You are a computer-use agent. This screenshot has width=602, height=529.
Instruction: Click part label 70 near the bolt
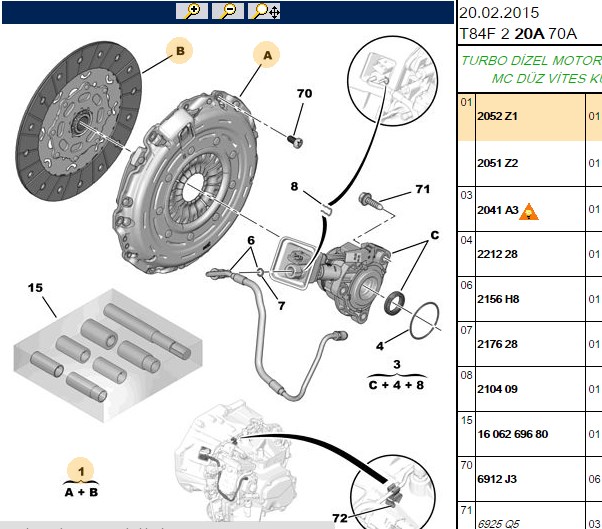click(x=304, y=93)
